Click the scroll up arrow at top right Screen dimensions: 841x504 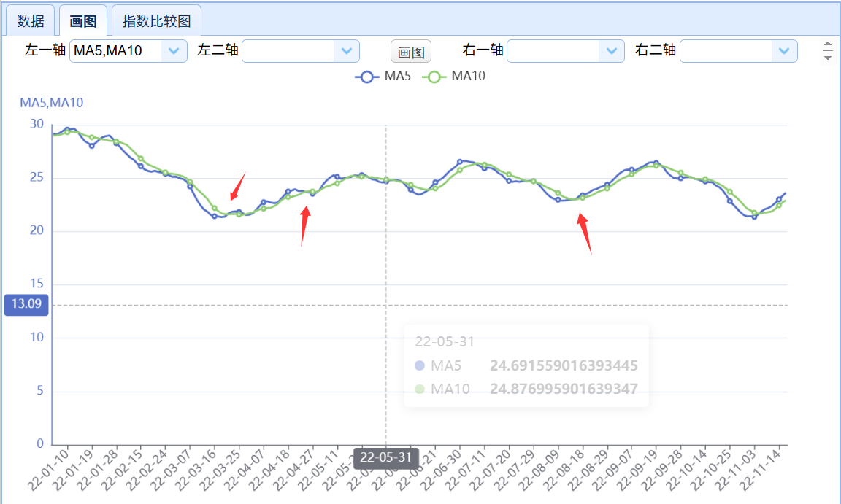point(828,44)
